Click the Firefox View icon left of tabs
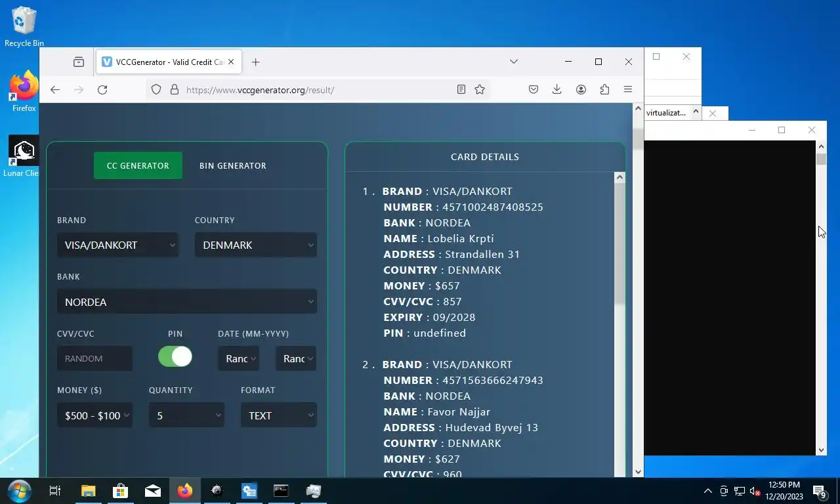Screen dimensions: 840x504 (79, 62)
